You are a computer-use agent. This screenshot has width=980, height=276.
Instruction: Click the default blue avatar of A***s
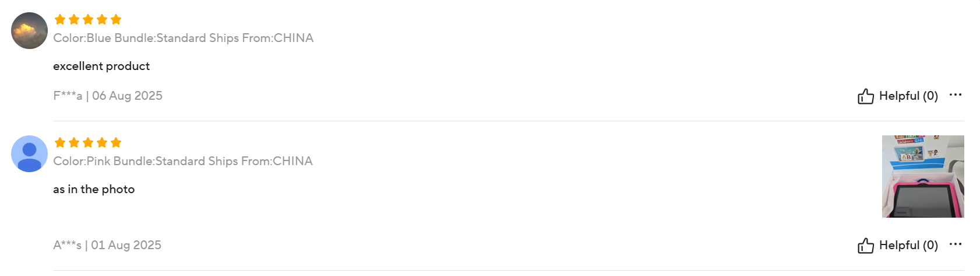click(x=29, y=153)
